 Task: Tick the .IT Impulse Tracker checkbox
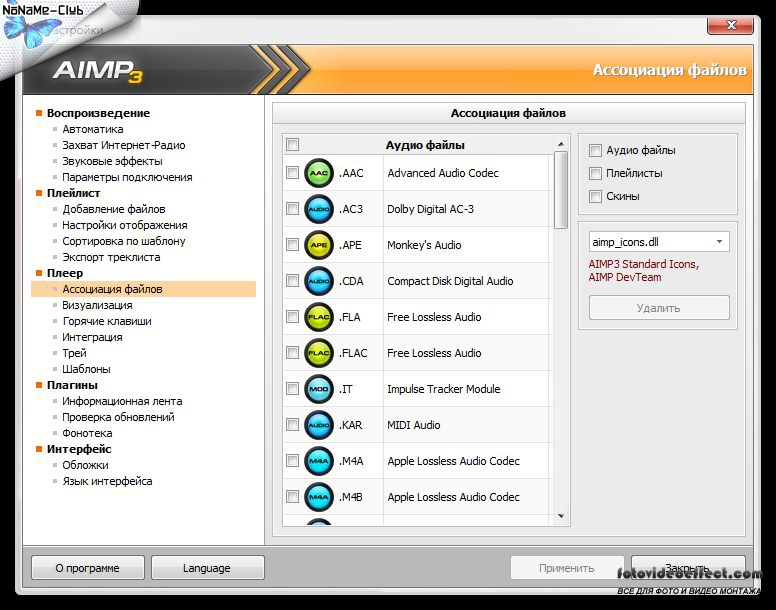coord(292,389)
